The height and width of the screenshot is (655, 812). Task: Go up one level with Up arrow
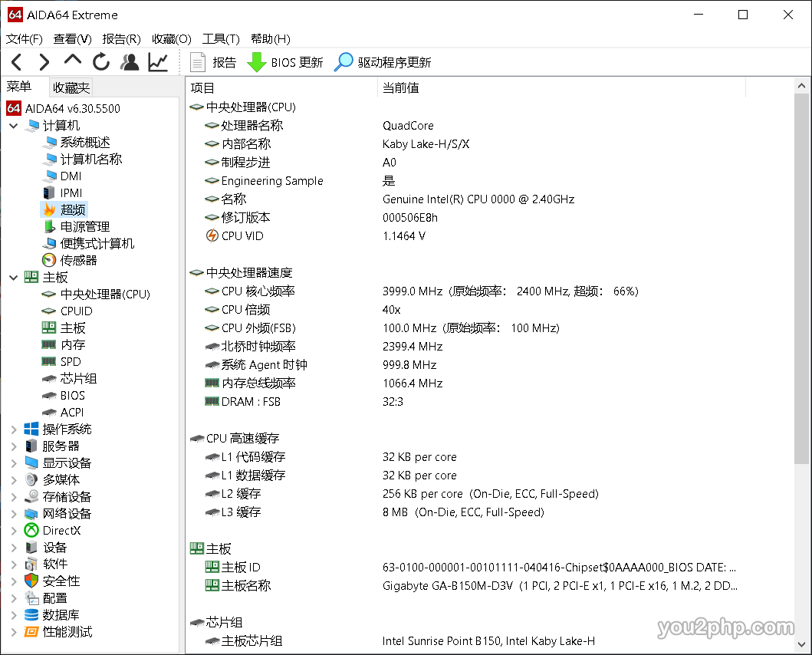click(x=73, y=60)
